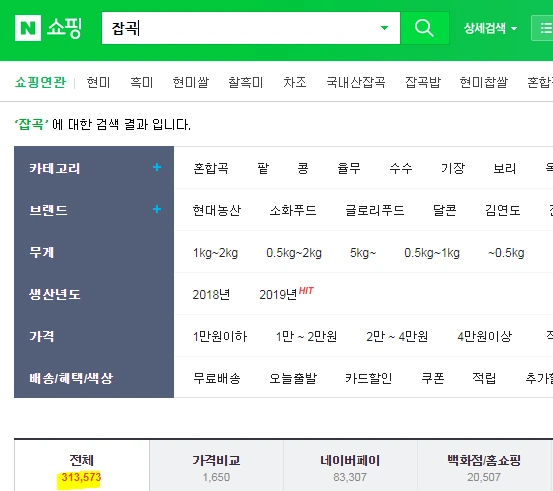The image size is (553, 491).
Task: Click the Naver N logo icon
Action: point(28,28)
